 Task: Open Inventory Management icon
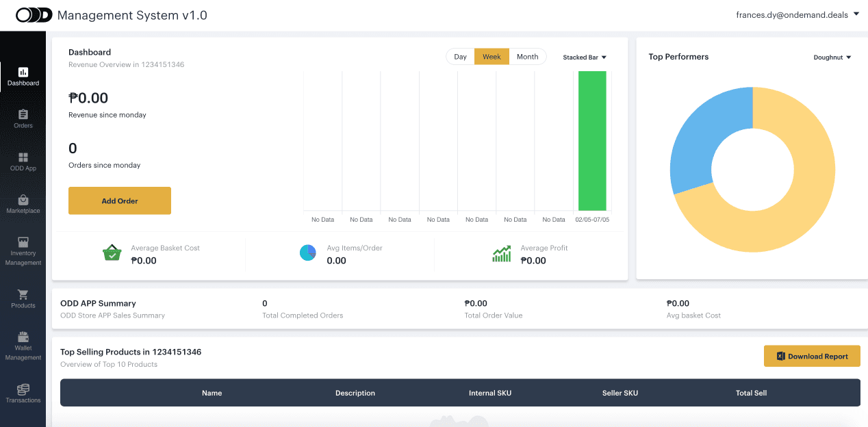coord(23,242)
